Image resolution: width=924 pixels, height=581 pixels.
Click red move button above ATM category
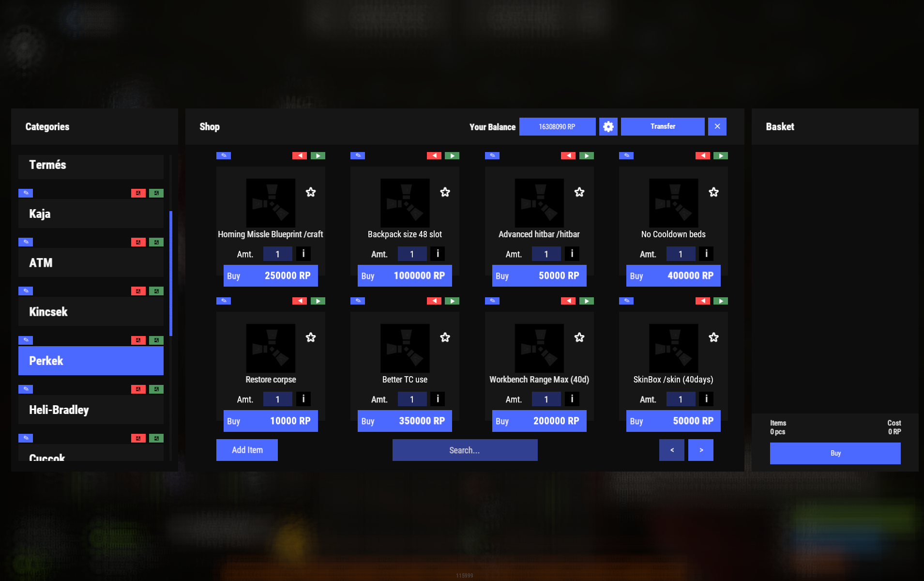pos(138,242)
